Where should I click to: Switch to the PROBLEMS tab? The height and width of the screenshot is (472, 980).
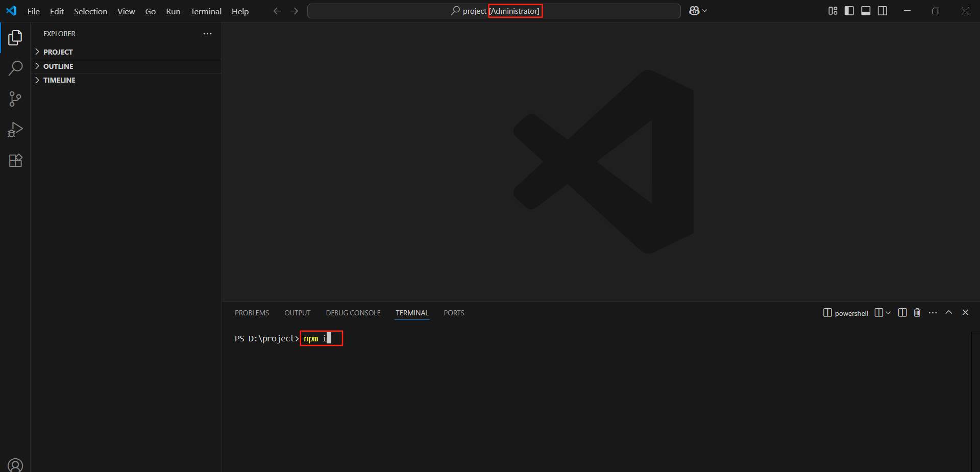252,313
